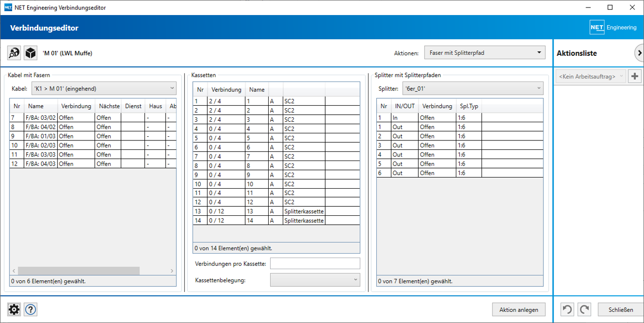The width and height of the screenshot is (644, 323).
Task: Click the status text '0 von 7 Element(en) gewählt.'
Action: click(415, 281)
